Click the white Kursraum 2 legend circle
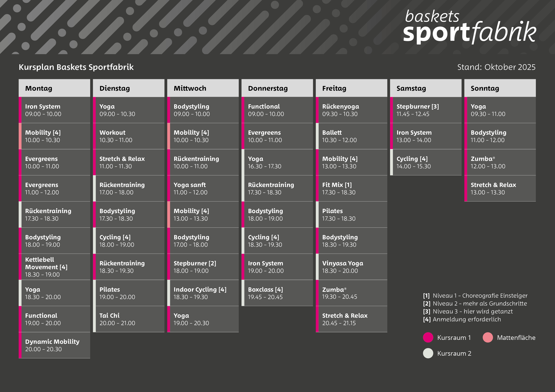The image size is (555, 392). (x=428, y=353)
